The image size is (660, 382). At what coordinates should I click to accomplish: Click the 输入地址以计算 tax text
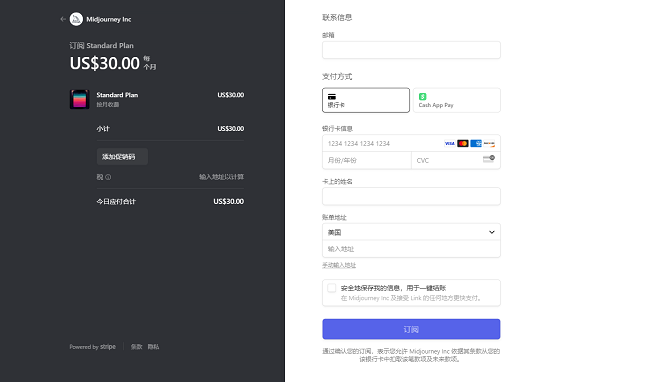[x=221, y=177]
